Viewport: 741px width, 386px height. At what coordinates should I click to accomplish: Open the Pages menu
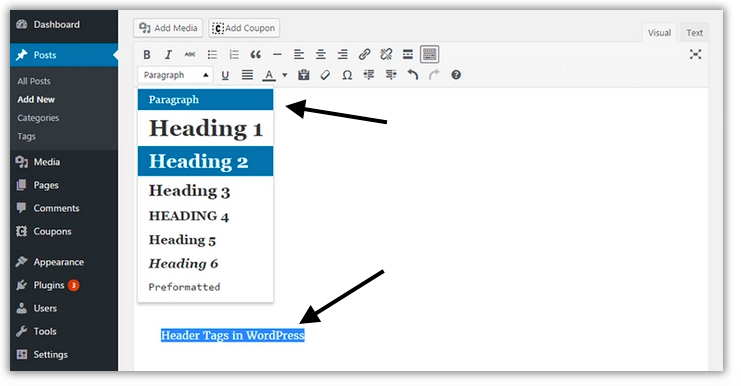tap(64, 185)
